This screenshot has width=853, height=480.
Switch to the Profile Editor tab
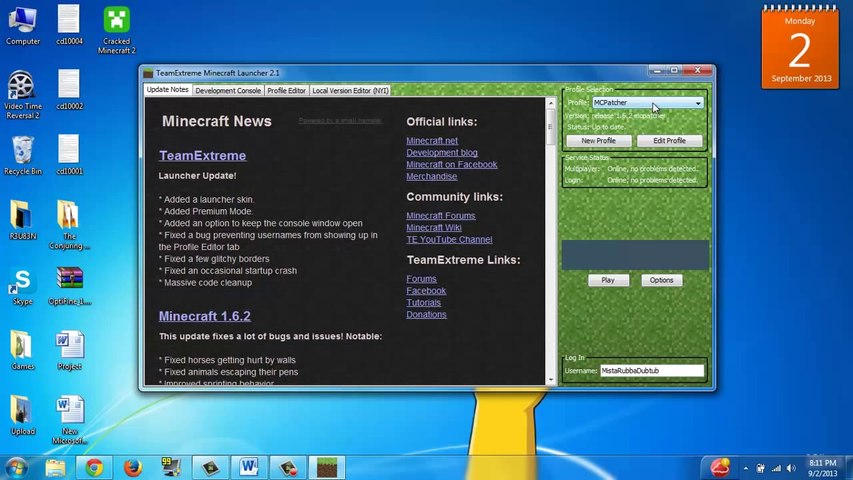[x=286, y=91]
